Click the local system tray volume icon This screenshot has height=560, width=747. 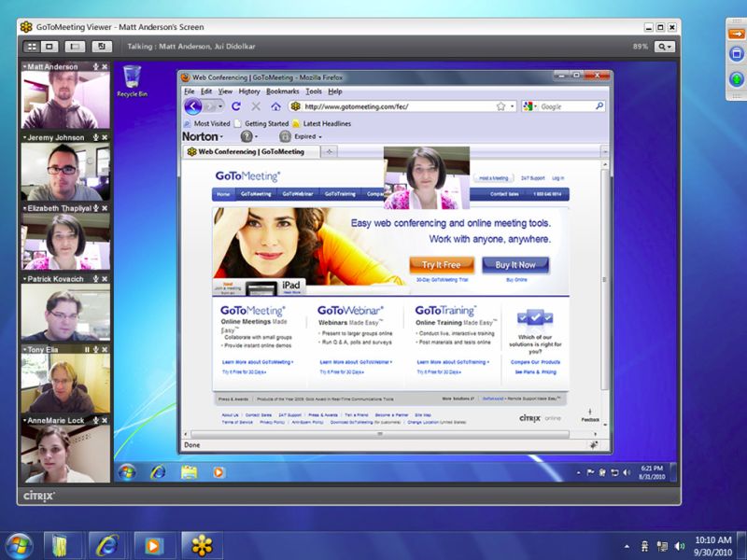click(680, 546)
